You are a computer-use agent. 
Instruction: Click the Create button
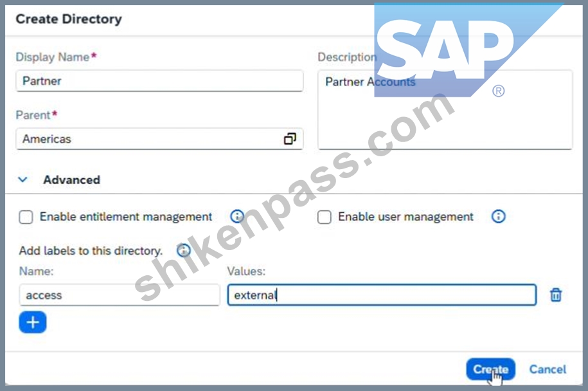[490, 369]
